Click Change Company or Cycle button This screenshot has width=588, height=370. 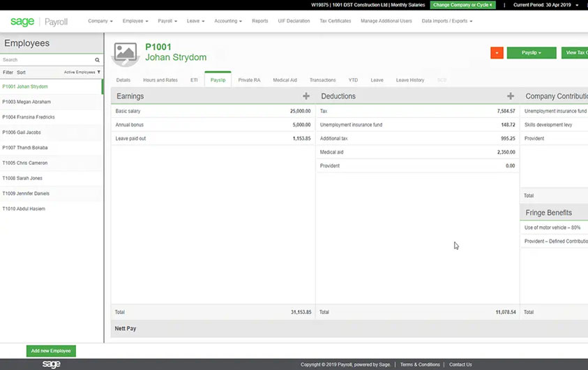coord(462,5)
